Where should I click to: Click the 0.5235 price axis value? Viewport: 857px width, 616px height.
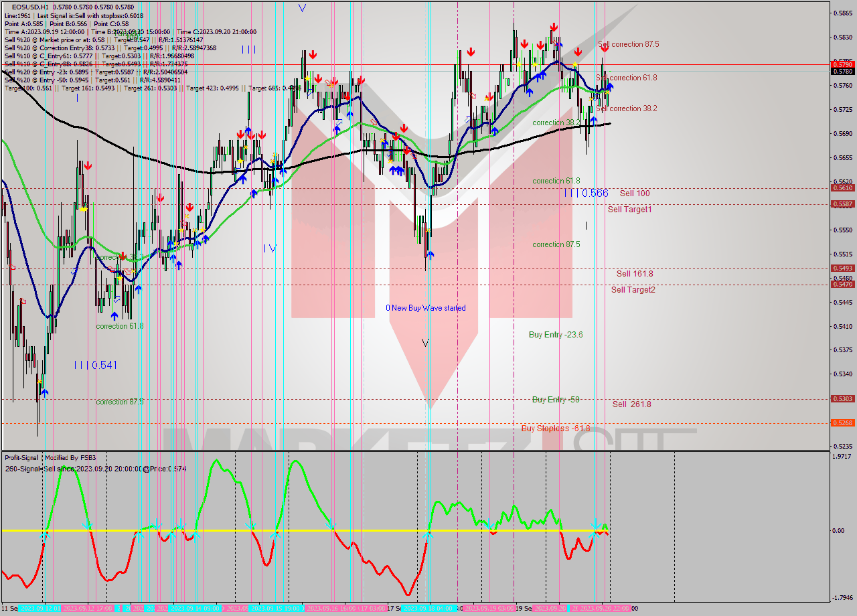[842, 446]
